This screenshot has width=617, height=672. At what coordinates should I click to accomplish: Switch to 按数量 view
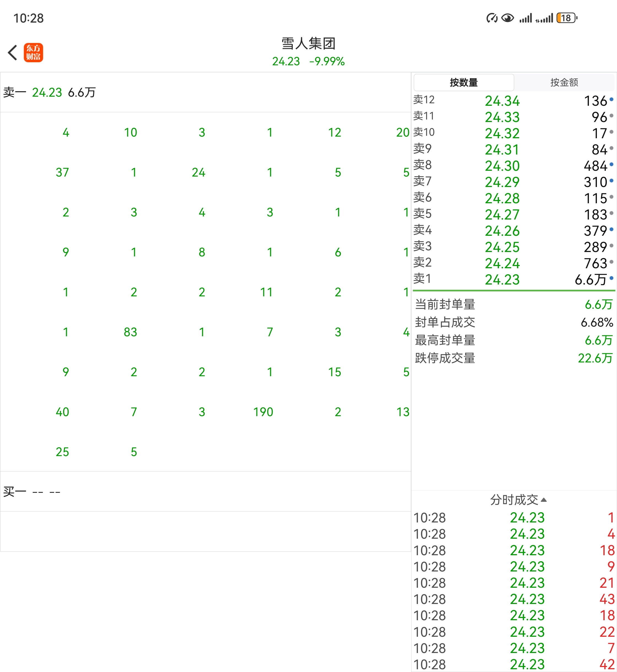point(463,82)
